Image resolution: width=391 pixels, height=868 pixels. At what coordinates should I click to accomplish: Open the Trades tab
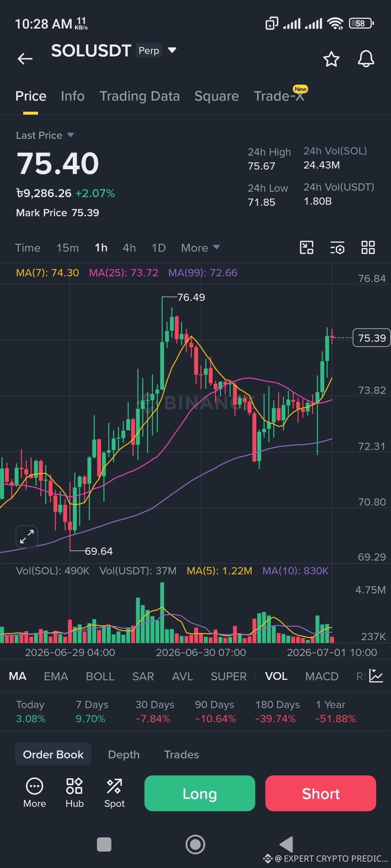(181, 754)
